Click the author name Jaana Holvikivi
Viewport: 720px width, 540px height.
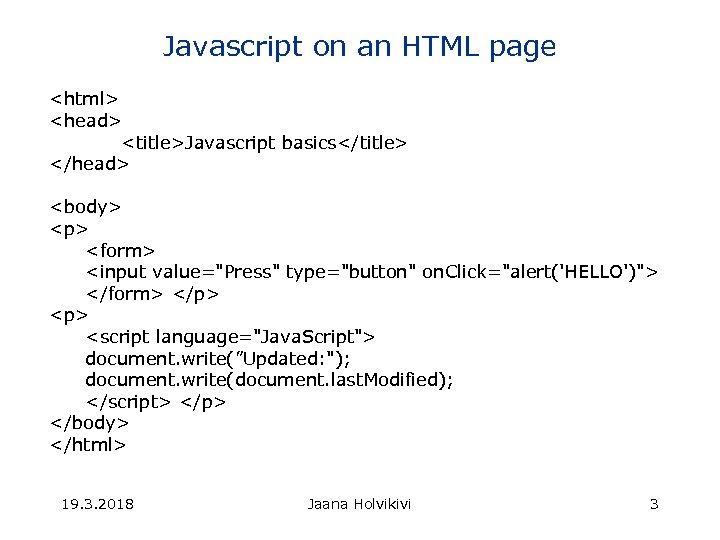(359, 504)
